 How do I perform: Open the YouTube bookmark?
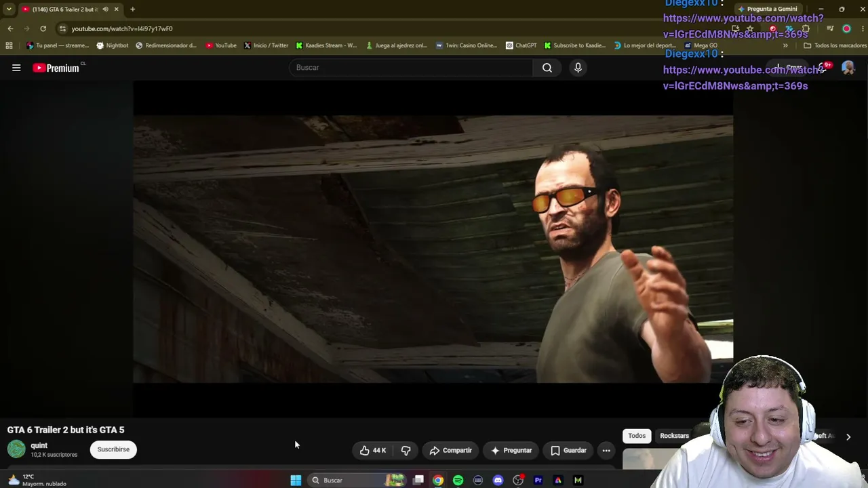221,45
